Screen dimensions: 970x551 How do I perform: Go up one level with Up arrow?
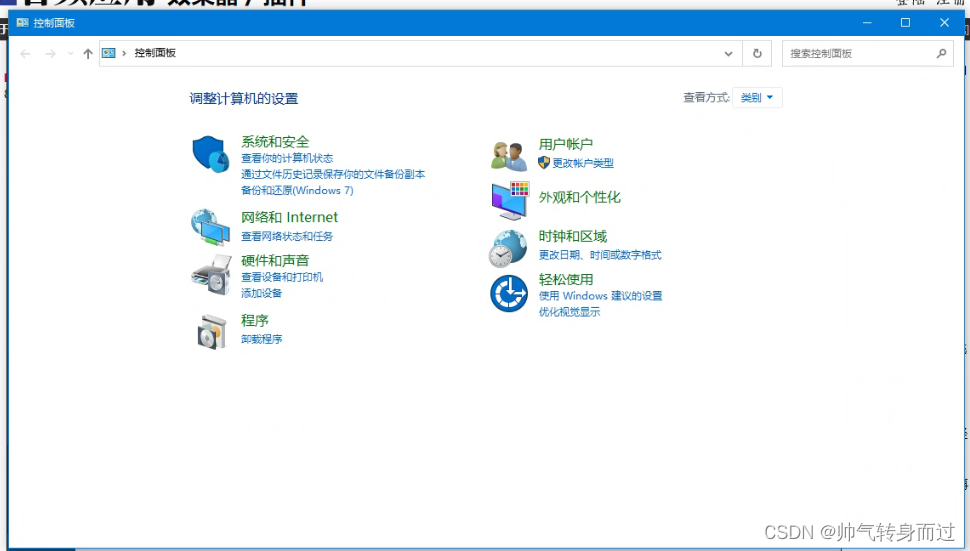click(x=88, y=54)
